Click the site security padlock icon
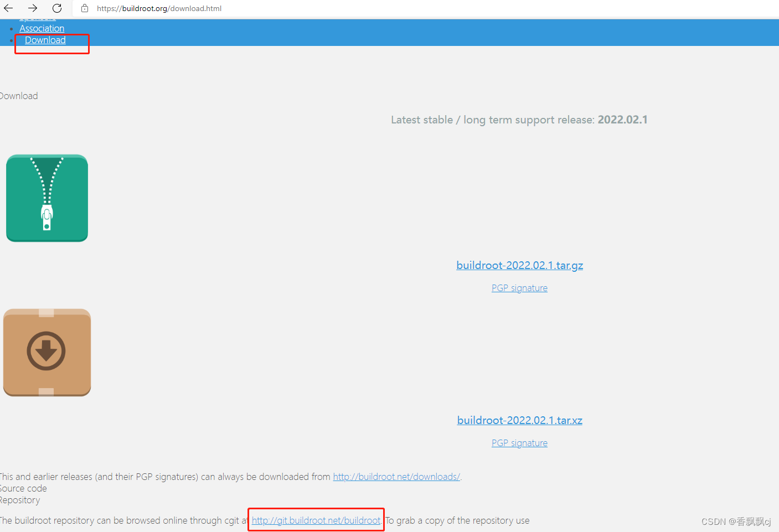779x532 pixels. [x=84, y=8]
